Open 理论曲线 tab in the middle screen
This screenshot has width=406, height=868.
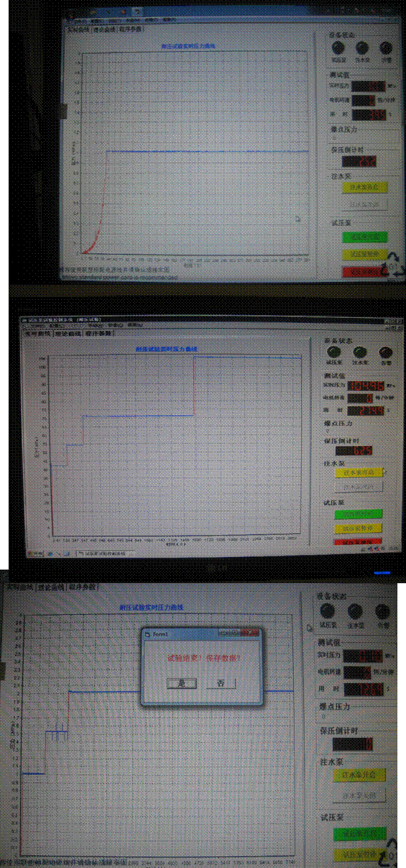coord(70,334)
